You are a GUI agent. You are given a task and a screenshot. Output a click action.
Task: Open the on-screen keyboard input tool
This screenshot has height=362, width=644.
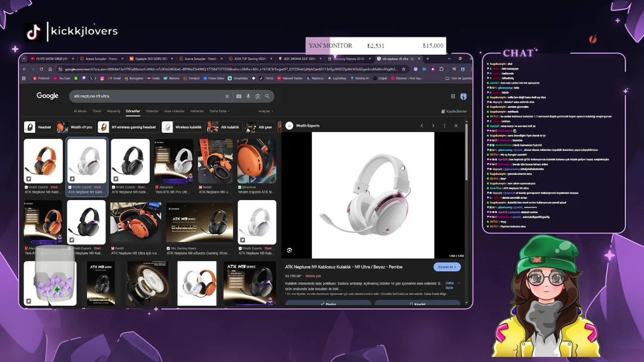[x=239, y=96]
